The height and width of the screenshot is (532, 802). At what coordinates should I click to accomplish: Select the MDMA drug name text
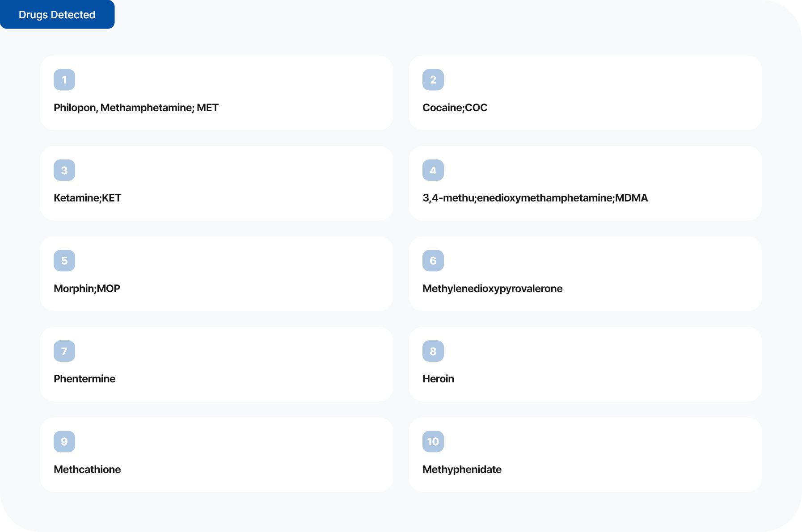click(x=535, y=198)
